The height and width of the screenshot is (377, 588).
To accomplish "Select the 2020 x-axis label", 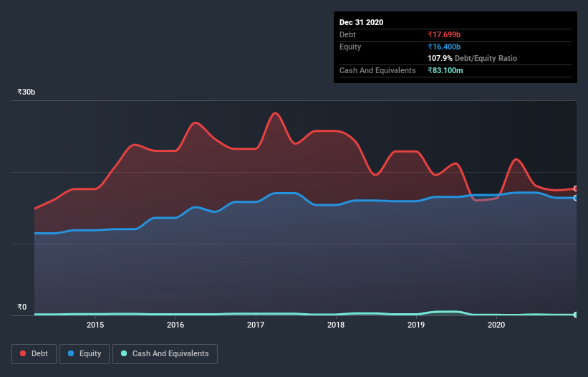I will point(496,325).
